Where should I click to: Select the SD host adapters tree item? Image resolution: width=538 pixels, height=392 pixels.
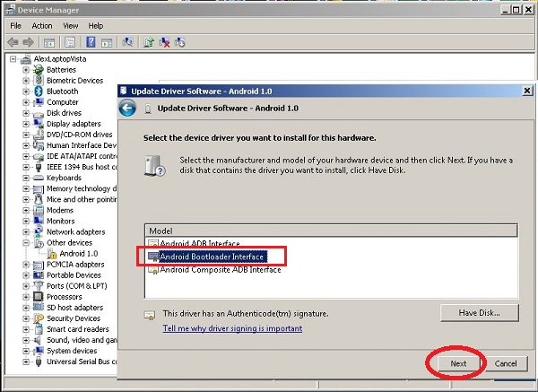[74, 308]
